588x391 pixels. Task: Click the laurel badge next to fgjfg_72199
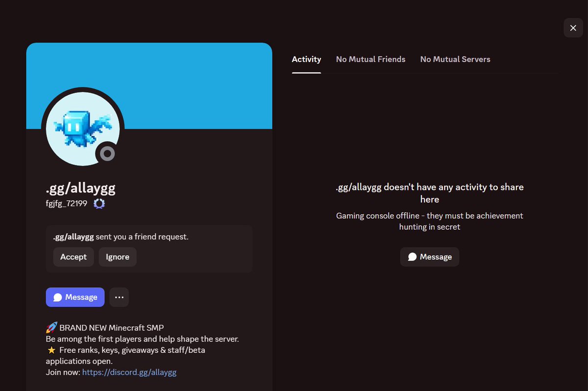99,204
